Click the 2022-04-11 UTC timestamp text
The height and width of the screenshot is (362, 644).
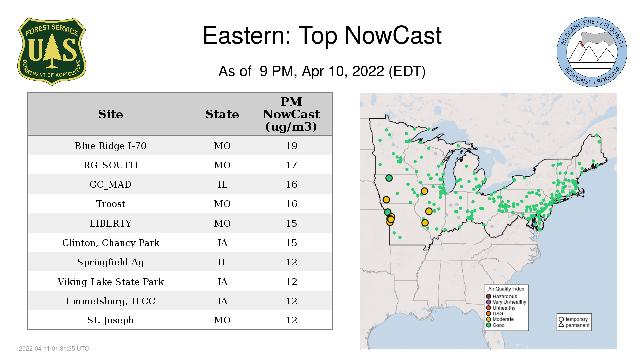[54, 349]
